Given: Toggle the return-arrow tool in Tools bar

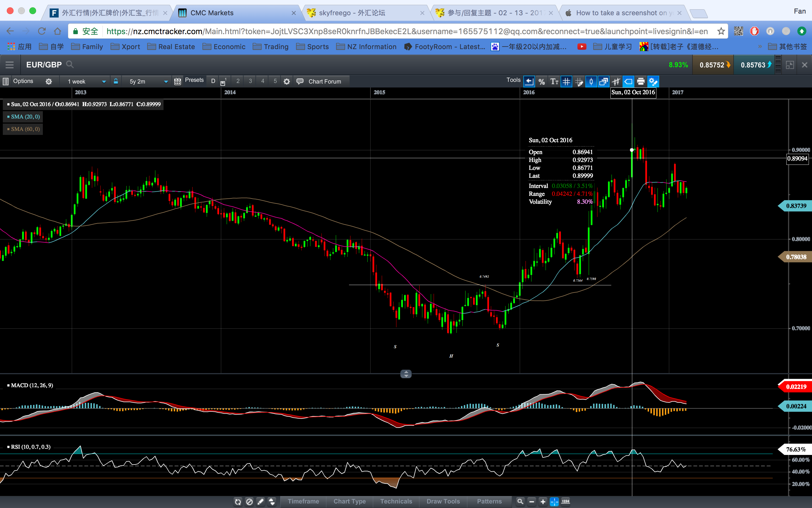Looking at the screenshot, I should (529, 81).
